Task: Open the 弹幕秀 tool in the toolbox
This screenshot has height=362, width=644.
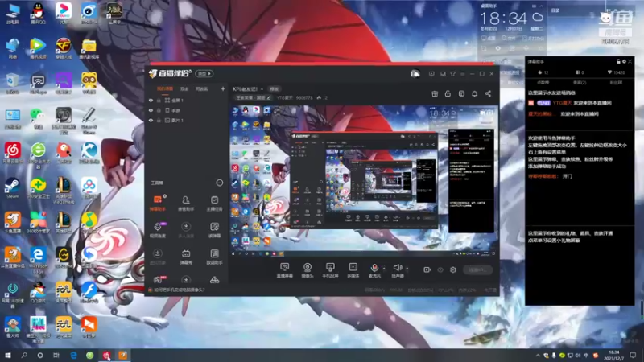Action: click(186, 257)
